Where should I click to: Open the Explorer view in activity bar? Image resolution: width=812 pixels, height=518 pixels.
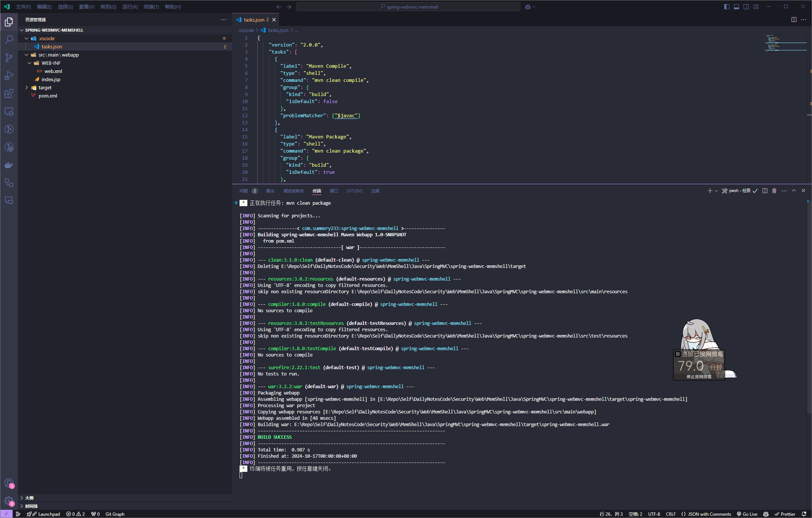coord(9,22)
